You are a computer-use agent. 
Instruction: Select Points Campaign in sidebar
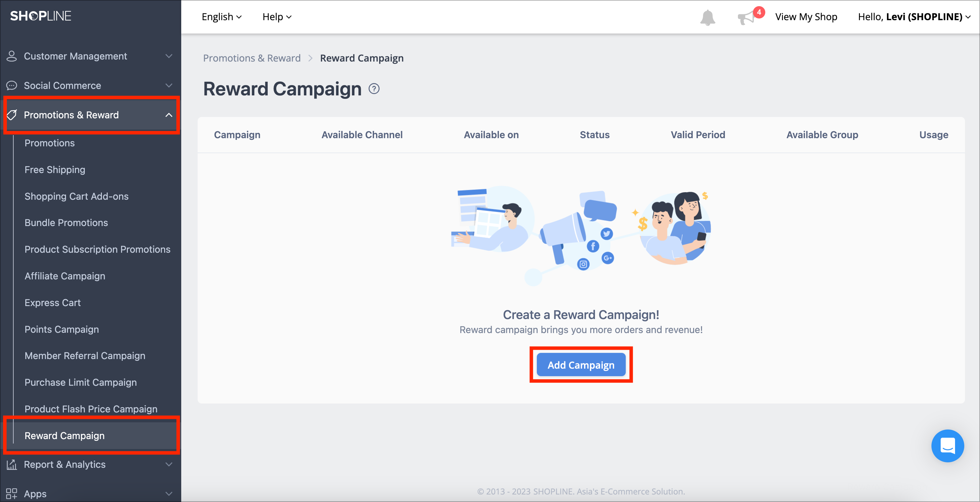point(62,329)
